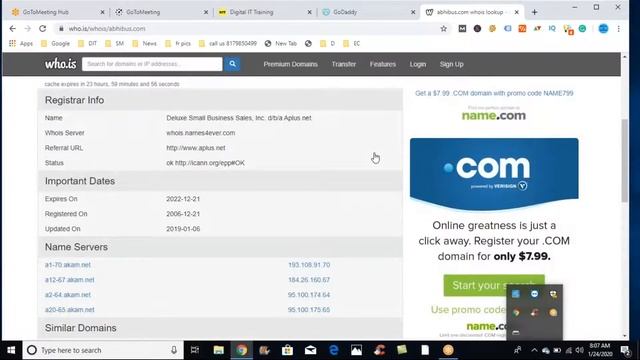Open IP address 95.100.174.64 link

coord(309,295)
